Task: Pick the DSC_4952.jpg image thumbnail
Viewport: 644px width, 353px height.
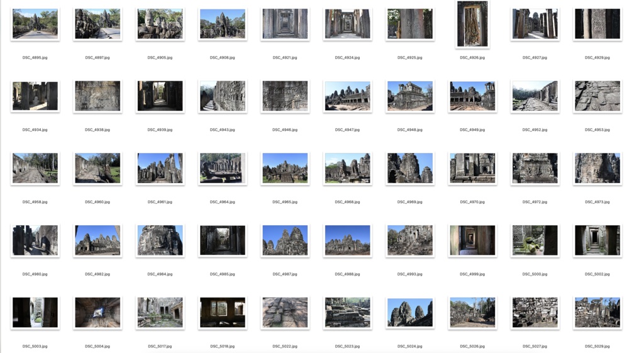Action: tap(535, 96)
